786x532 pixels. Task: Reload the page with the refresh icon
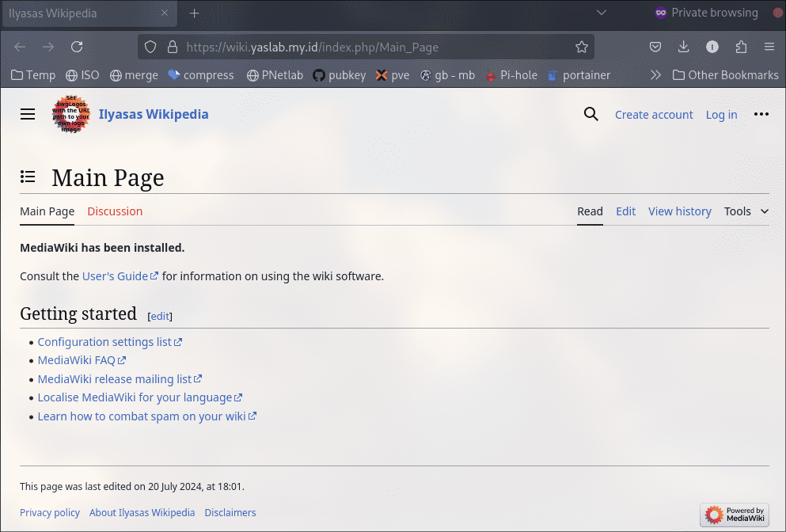tap(77, 47)
